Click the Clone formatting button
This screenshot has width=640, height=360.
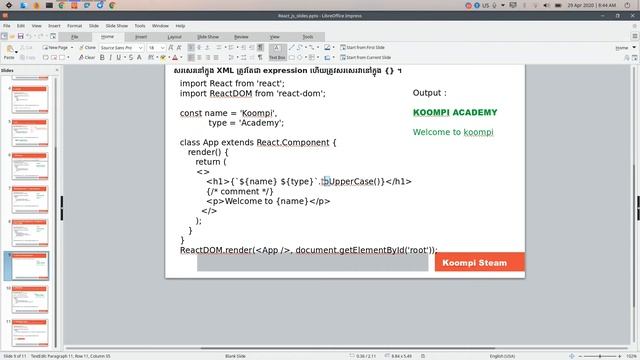(x=87, y=48)
